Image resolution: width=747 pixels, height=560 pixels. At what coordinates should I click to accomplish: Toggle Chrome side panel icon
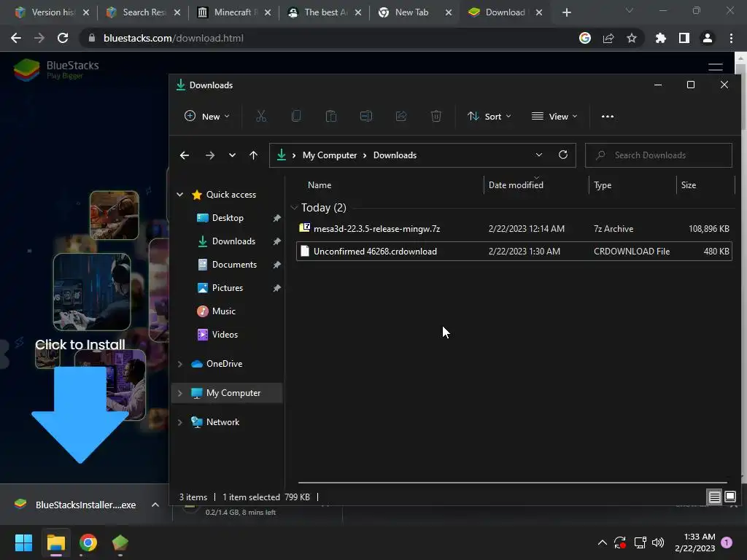pyautogui.click(x=684, y=38)
